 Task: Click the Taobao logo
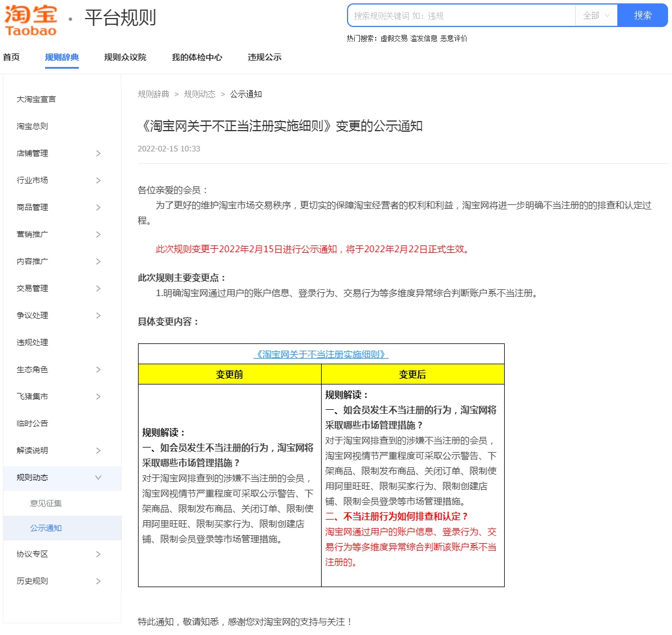tap(30, 20)
